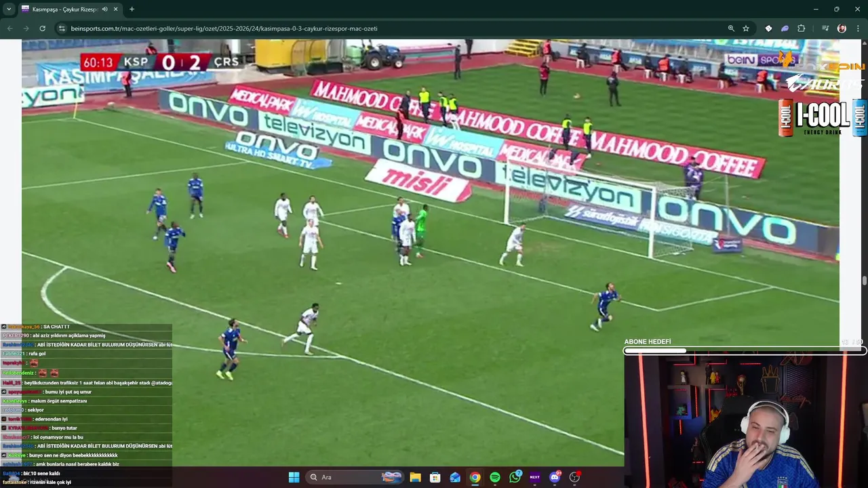
Task: Go forward in the browser history
Action: point(26,28)
